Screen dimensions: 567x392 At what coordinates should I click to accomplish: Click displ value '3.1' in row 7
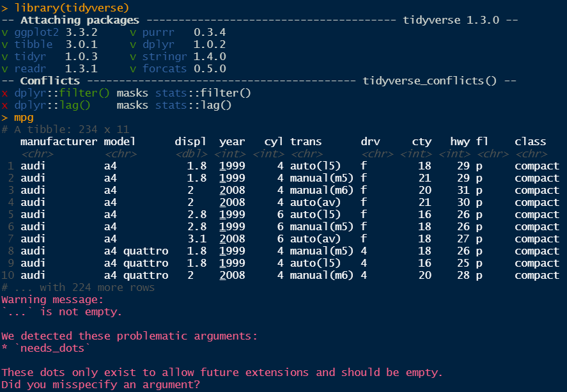[197, 239]
